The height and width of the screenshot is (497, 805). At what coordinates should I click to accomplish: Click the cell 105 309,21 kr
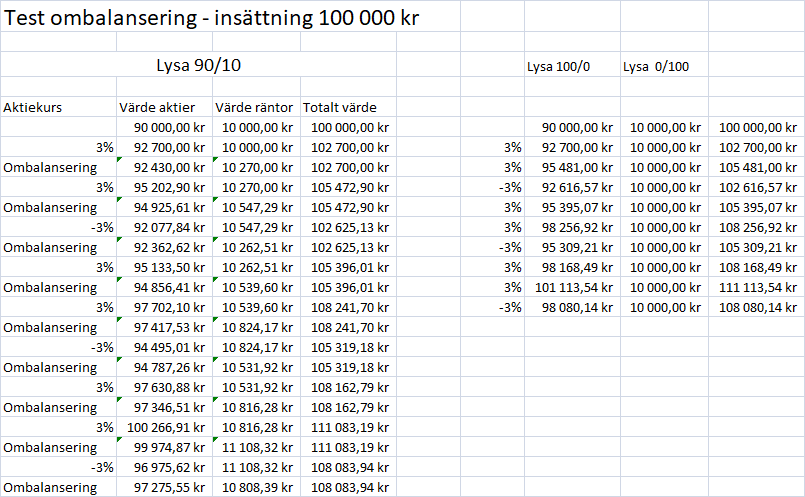pyautogui.click(x=758, y=247)
